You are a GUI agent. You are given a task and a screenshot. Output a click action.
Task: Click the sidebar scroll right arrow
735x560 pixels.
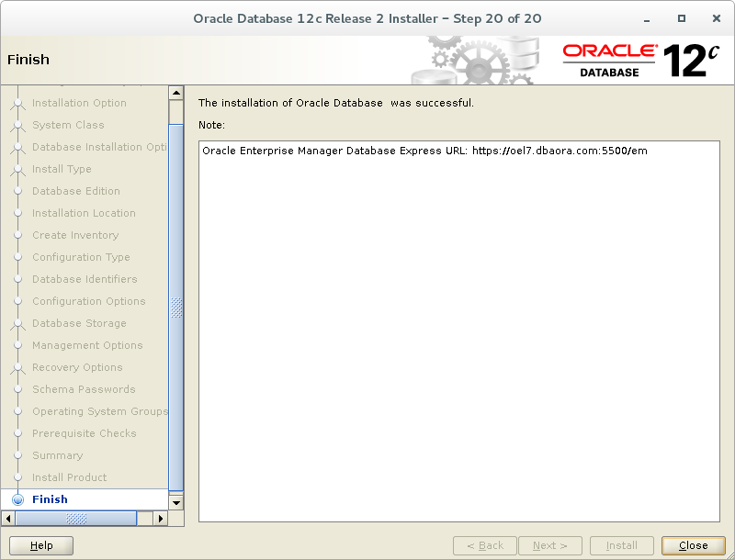tap(161, 519)
